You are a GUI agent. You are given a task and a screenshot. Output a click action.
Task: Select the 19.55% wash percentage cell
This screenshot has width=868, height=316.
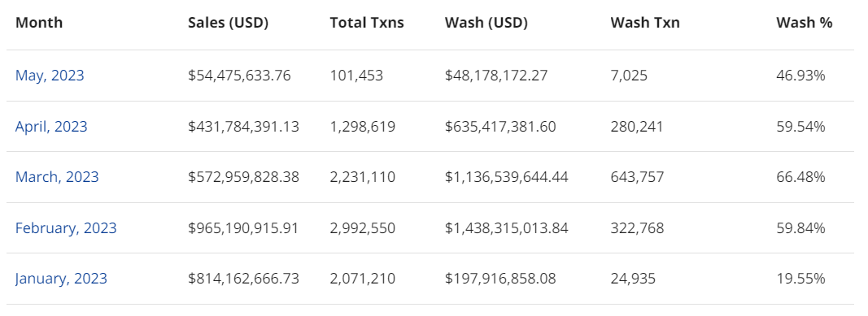800,279
